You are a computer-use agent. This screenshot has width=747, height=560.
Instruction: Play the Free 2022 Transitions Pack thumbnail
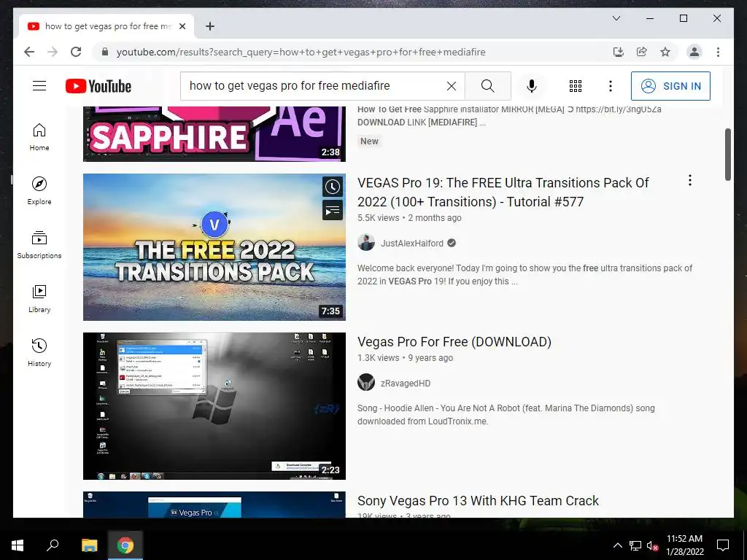click(x=214, y=247)
